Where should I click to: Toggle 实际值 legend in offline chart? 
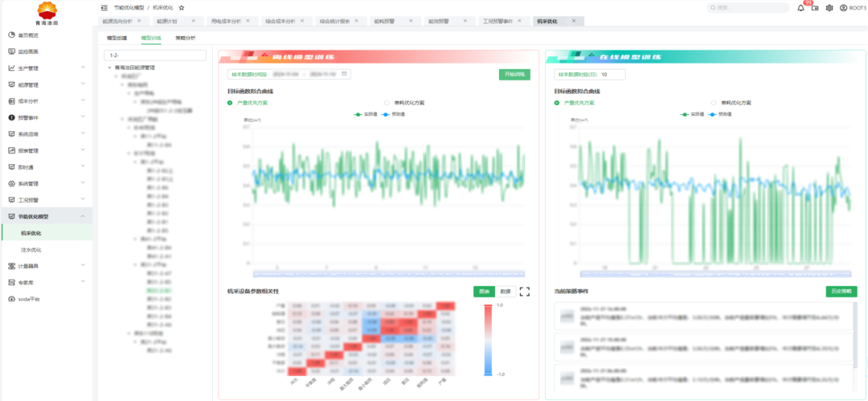click(x=366, y=114)
